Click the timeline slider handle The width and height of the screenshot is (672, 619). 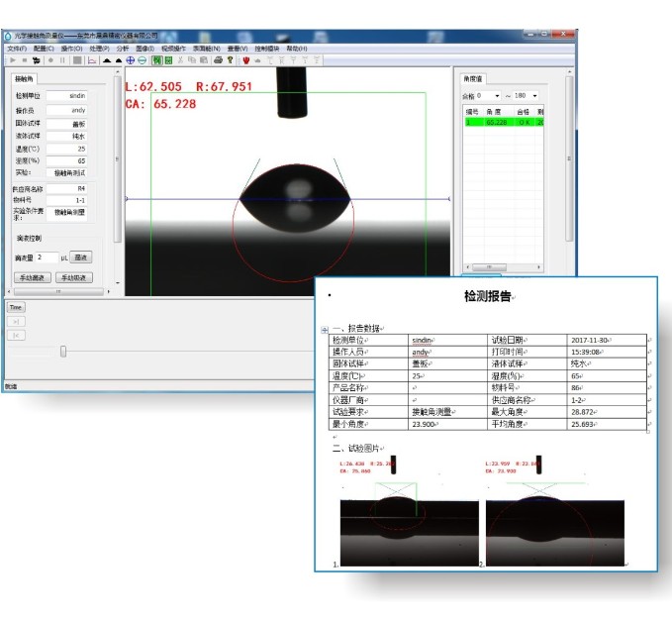click(x=64, y=351)
